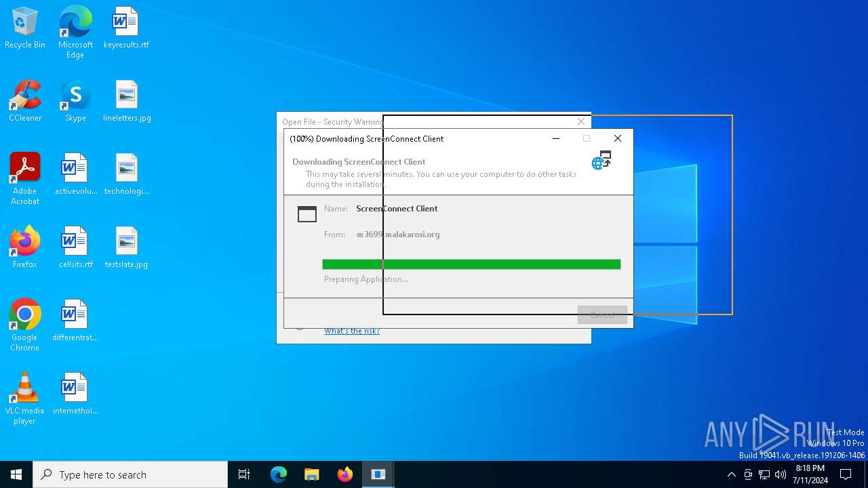868x488 pixels.
Task: Launch the VLC media player shortcut
Action: point(25,399)
